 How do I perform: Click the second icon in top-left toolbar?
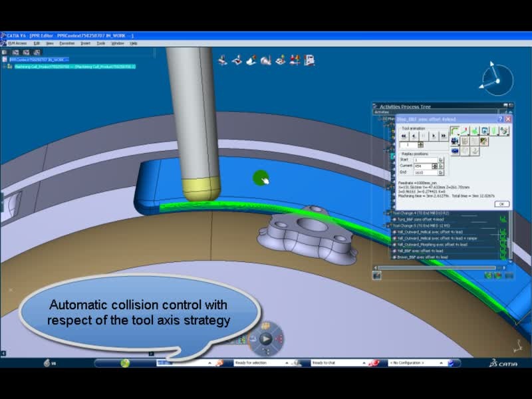15,53
